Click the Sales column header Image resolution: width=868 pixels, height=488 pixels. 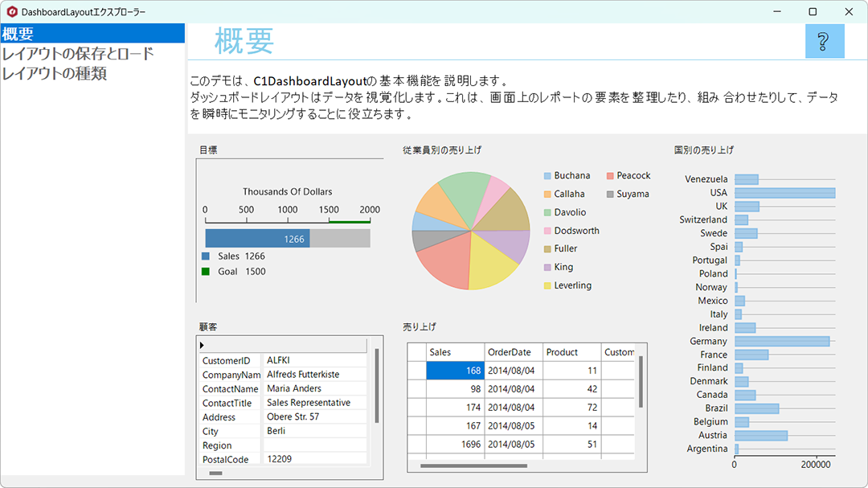click(456, 352)
